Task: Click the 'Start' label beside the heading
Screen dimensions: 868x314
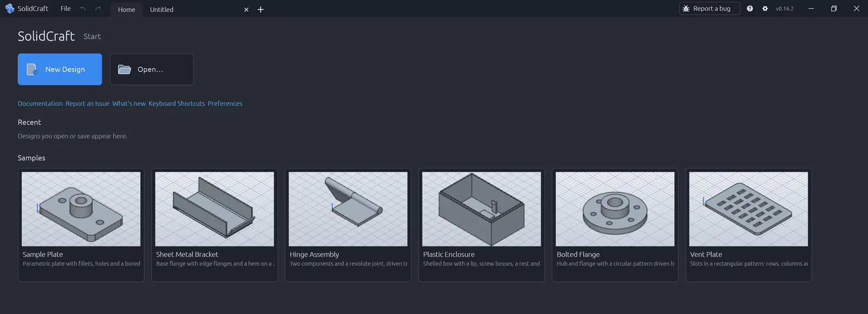Action: pyautogui.click(x=92, y=36)
